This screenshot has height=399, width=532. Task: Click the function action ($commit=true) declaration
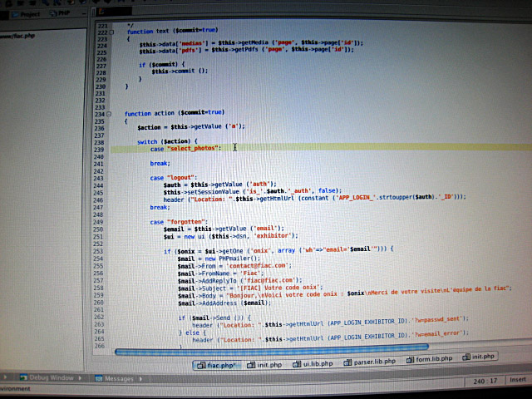point(175,113)
